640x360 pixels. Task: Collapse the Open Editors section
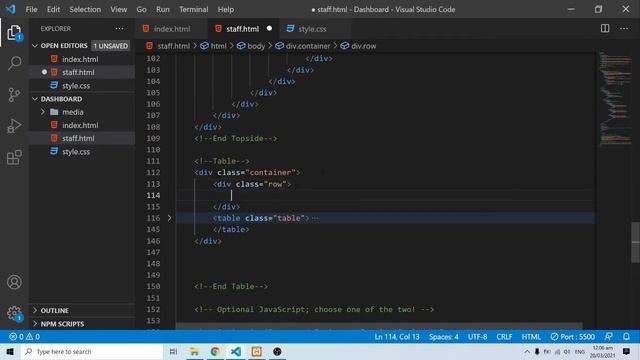click(35, 46)
